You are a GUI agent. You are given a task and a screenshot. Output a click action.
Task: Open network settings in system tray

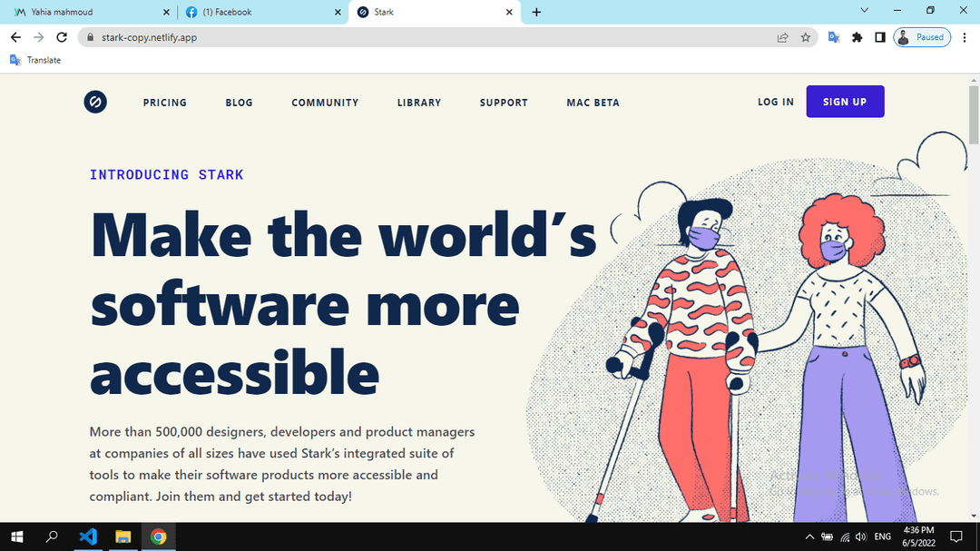(x=845, y=536)
